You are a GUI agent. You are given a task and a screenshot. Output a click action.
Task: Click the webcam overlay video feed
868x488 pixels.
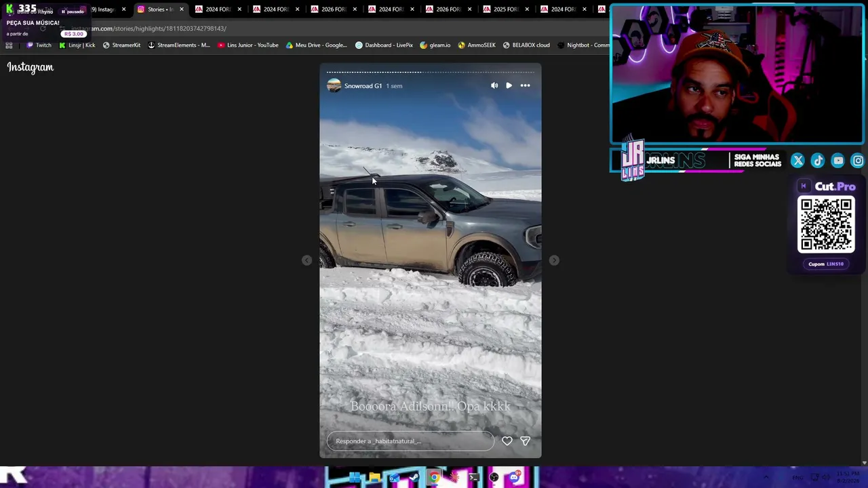click(737, 75)
